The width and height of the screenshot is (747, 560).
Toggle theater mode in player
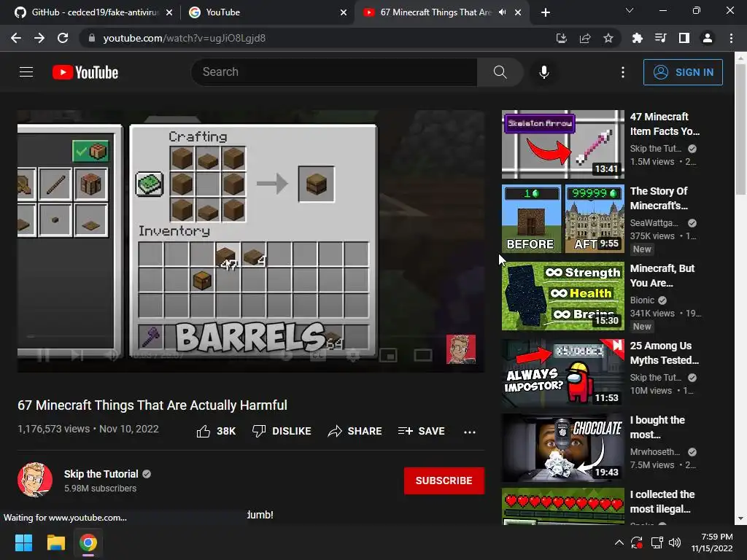pyautogui.click(x=423, y=355)
